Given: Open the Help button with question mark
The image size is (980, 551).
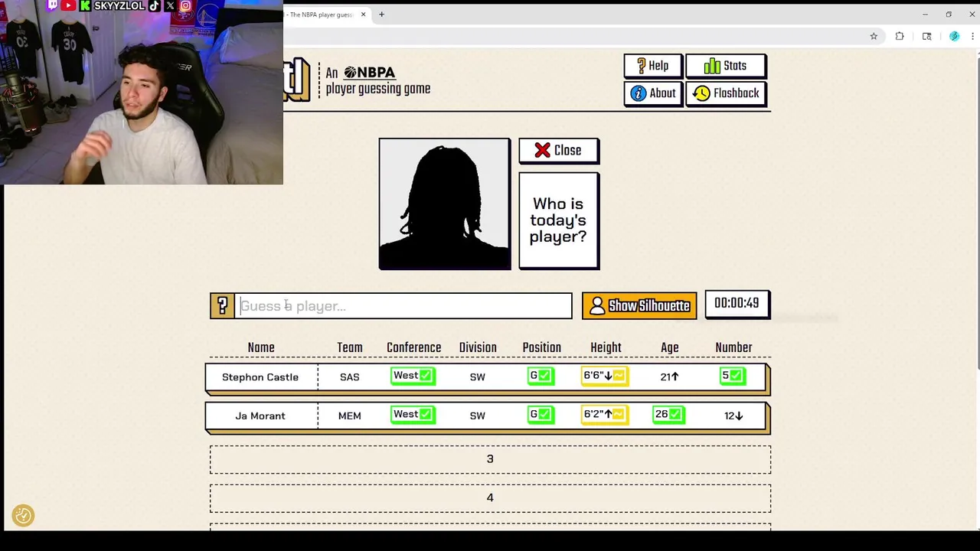Looking at the screenshot, I should point(652,66).
